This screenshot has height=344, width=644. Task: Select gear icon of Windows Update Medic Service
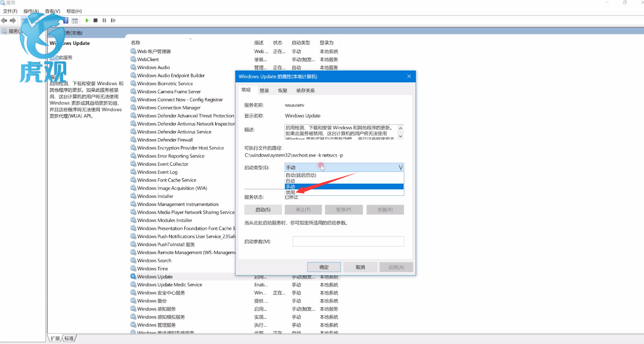coord(133,285)
